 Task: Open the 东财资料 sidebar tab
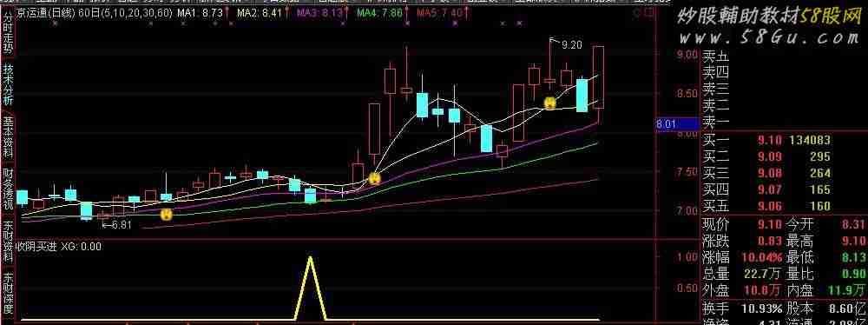(8, 243)
